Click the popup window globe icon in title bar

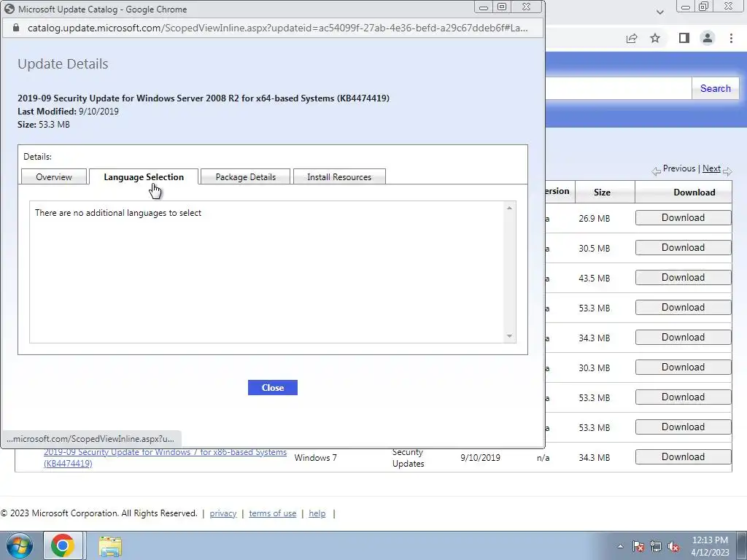[9, 9]
